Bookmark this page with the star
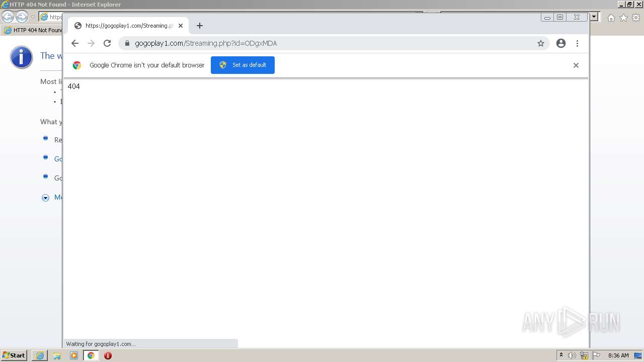This screenshot has height=362, width=644. 541,43
